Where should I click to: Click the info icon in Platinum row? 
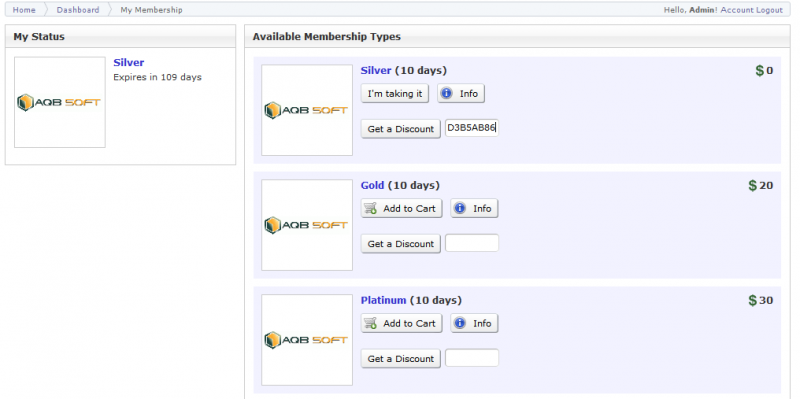pyautogui.click(x=460, y=323)
